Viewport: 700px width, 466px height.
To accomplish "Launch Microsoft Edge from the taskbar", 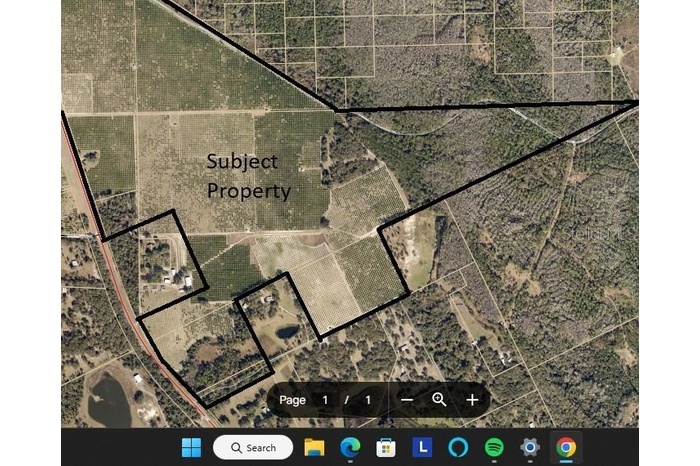I will [x=350, y=447].
